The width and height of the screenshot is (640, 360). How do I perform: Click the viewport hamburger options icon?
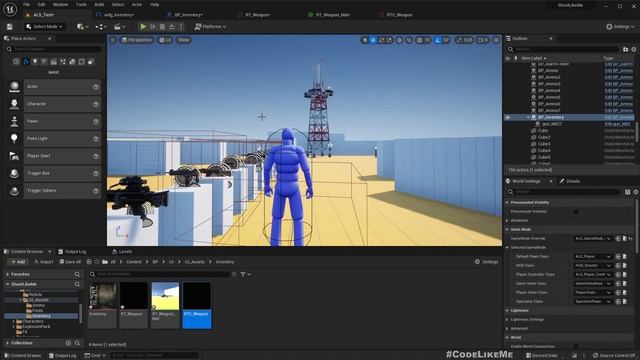click(113, 40)
